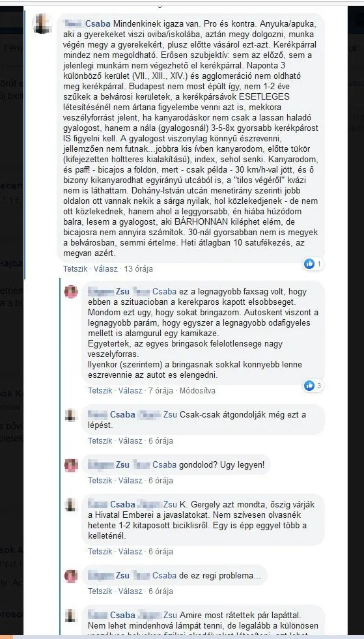
Task: Open the Módosítva edit history link
Action: (198, 391)
